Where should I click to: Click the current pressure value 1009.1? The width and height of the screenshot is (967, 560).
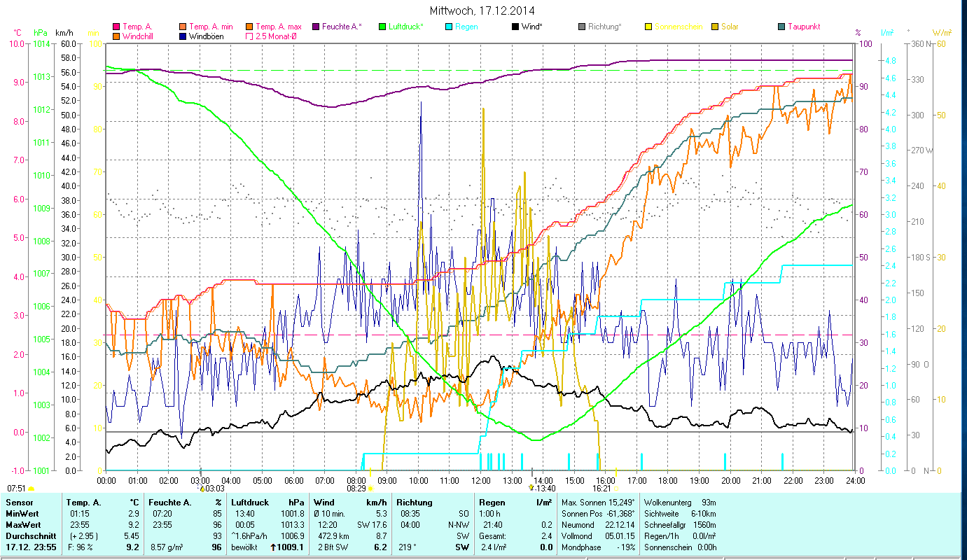pyautogui.click(x=292, y=547)
